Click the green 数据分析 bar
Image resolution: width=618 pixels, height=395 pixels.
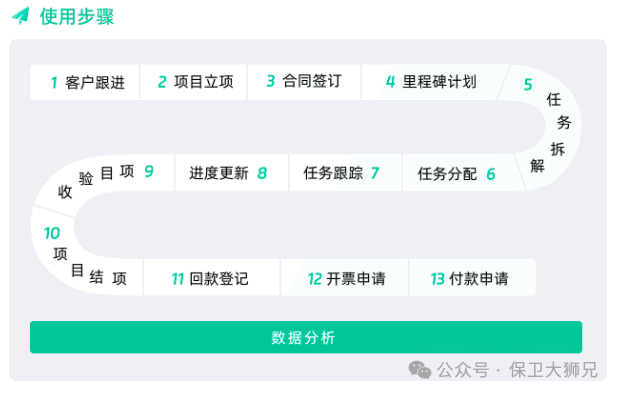(x=306, y=337)
